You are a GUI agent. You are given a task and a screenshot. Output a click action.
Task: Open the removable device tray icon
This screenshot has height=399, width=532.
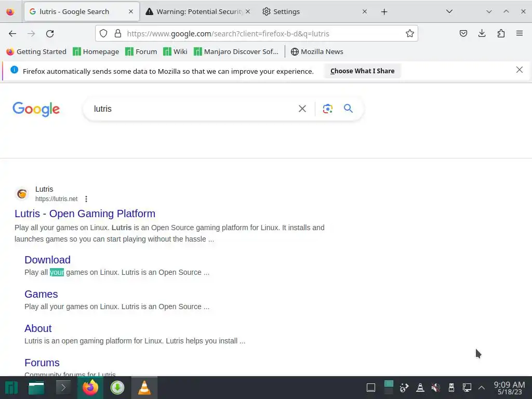click(x=451, y=388)
